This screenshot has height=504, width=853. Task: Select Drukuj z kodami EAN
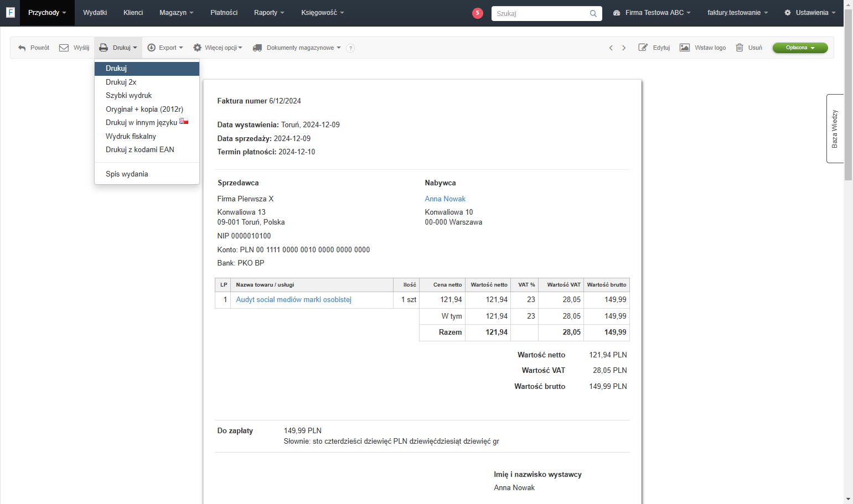[x=147, y=149]
